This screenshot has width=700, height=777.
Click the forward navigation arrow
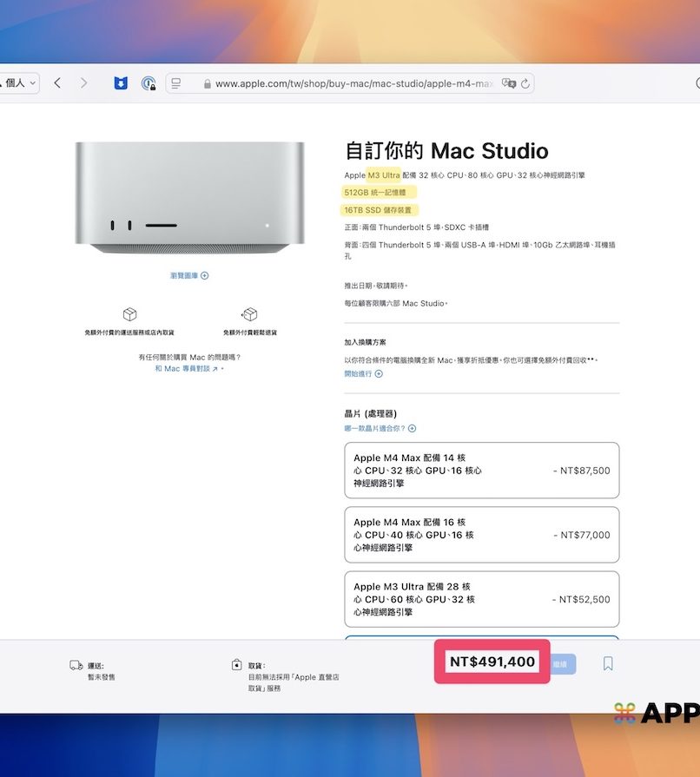83,83
